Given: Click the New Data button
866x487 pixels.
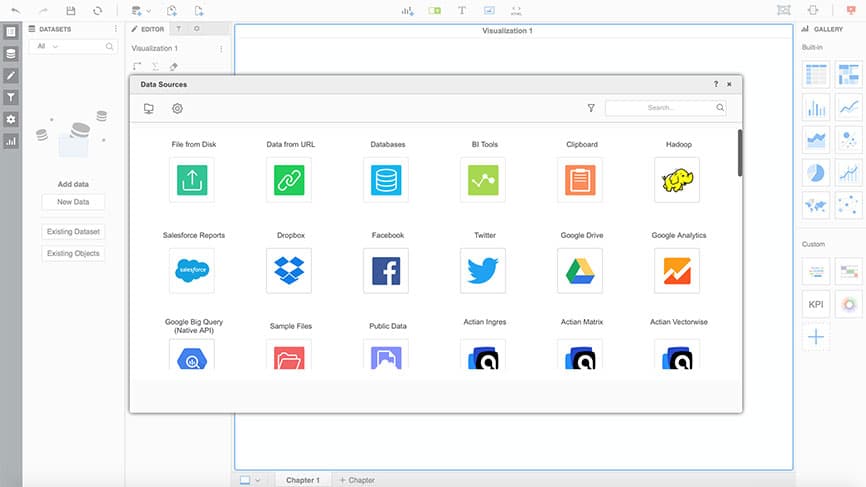Looking at the screenshot, I should (73, 202).
